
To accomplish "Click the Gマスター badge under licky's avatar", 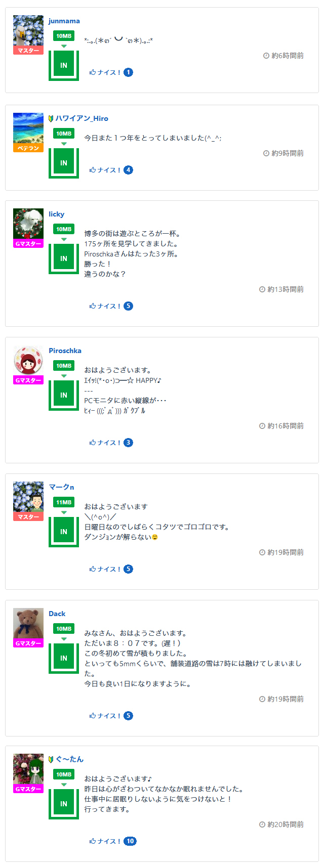I will coord(28,244).
